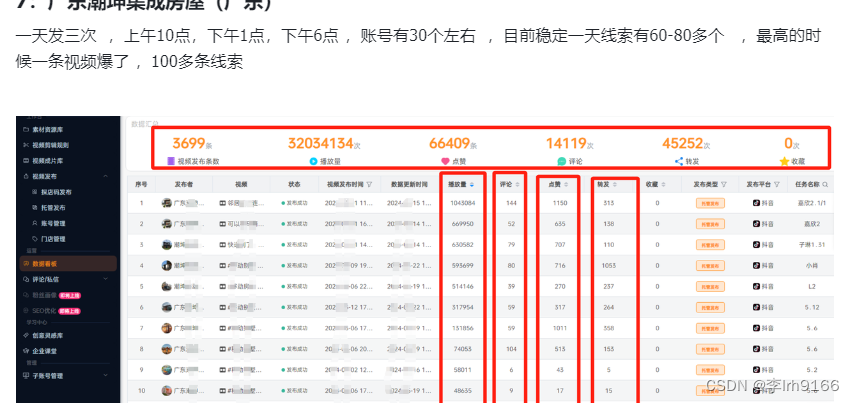The width and height of the screenshot is (854, 403).
Task: Open 视频剪辑规则 in the sidebar
Action: tap(50, 145)
